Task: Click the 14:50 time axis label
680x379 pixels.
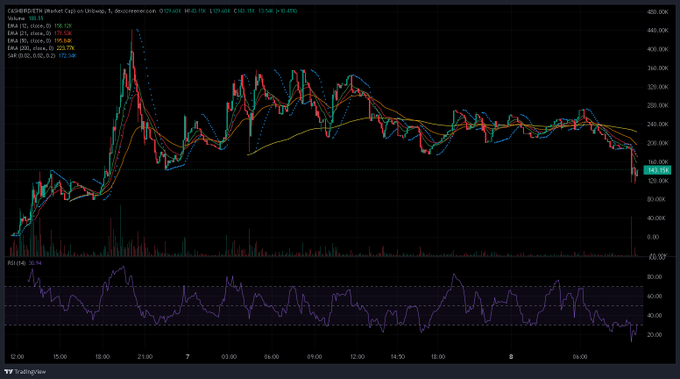Action: pos(398,356)
